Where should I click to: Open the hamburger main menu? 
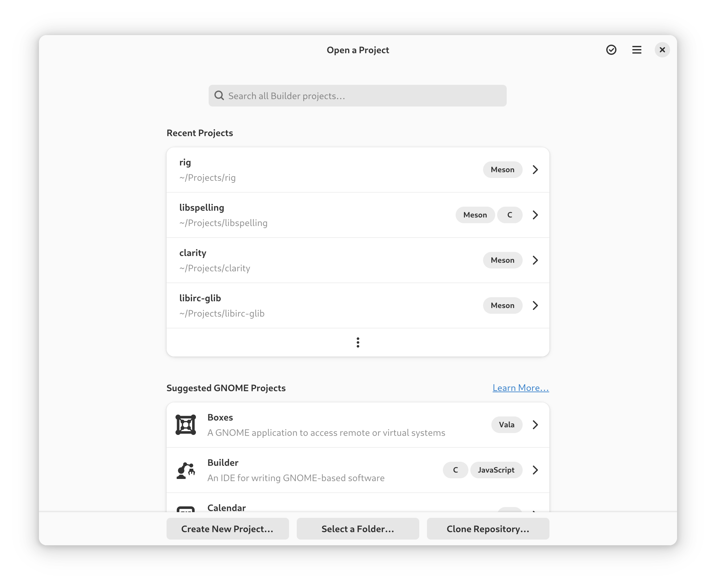tap(636, 50)
